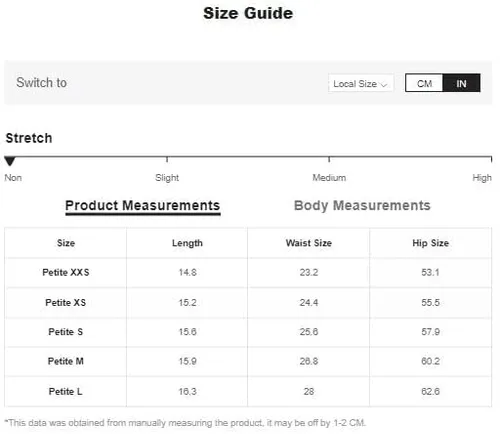Click the Medium stretch label
The width and height of the screenshot is (500, 434).
pyautogui.click(x=329, y=178)
